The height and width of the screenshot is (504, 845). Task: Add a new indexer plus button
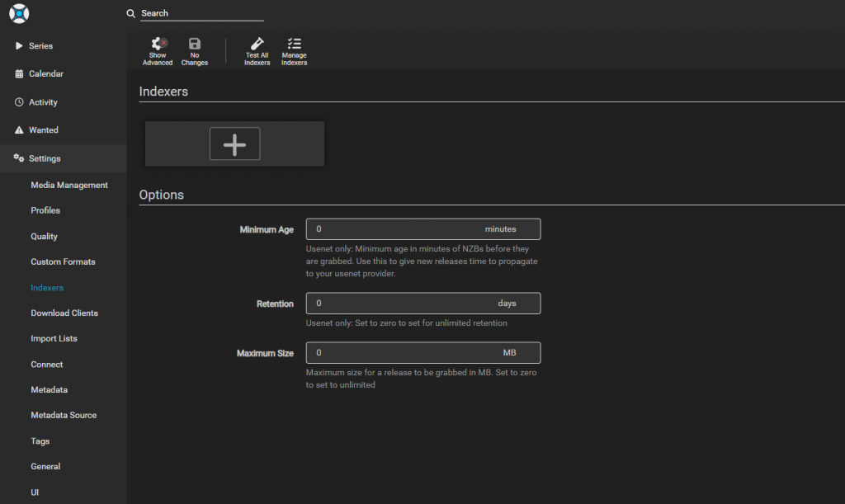click(x=235, y=144)
